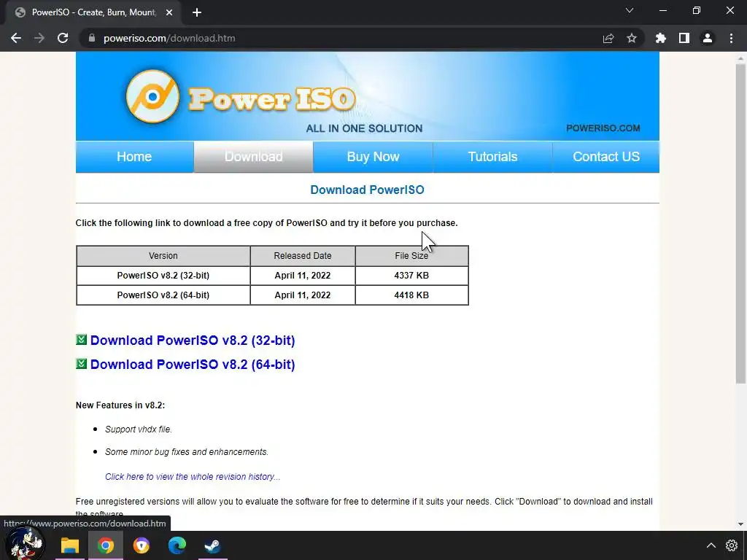Open Steam from taskbar
747x560 pixels.
point(212,545)
